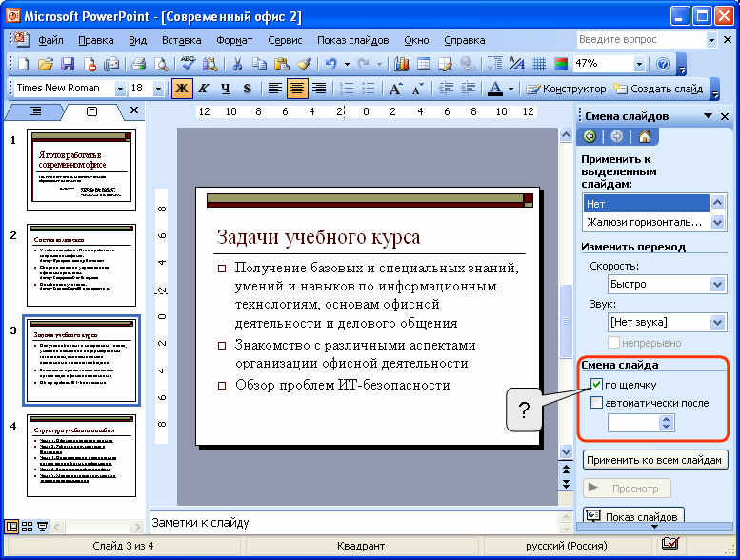Cut selection with the scissors icon
The height and width of the screenshot is (560, 740).
point(237,64)
